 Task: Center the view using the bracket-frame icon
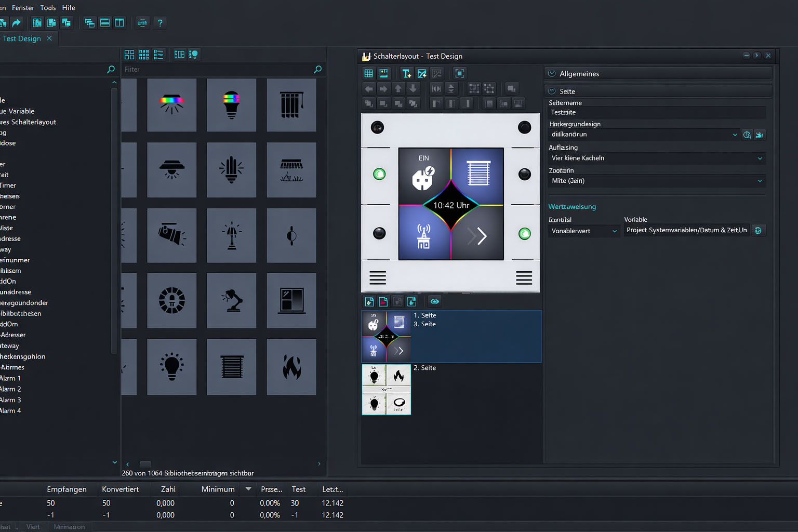click(x=459, y=73)
